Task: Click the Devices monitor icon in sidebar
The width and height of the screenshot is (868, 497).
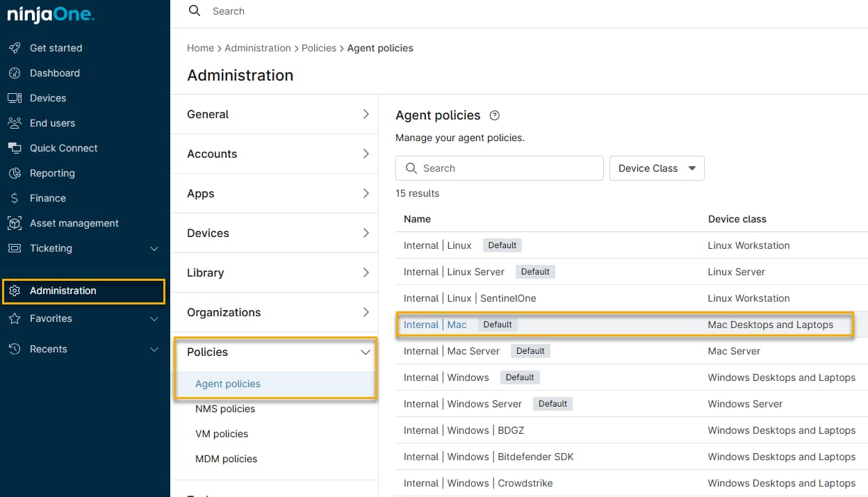Action: tap(15, 98)
